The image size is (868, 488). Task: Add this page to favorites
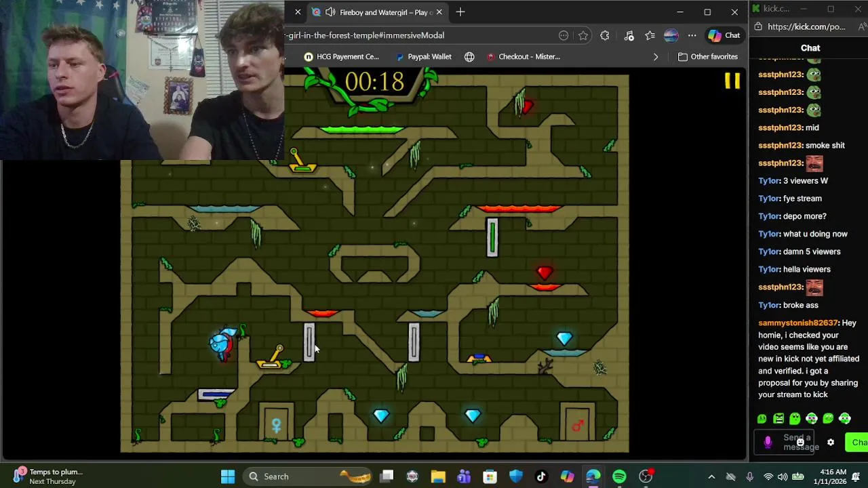coord(583,35)
